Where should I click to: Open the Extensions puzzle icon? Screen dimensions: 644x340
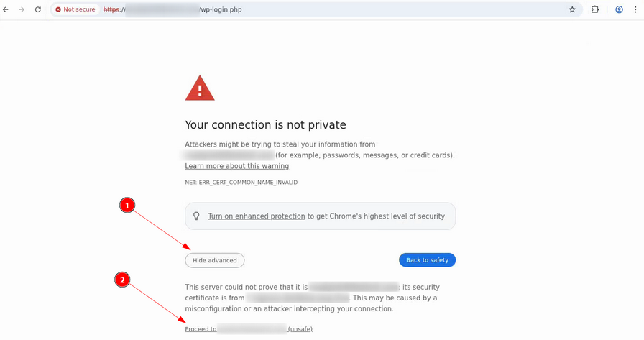pyautogui.click(x=595, y=9)
